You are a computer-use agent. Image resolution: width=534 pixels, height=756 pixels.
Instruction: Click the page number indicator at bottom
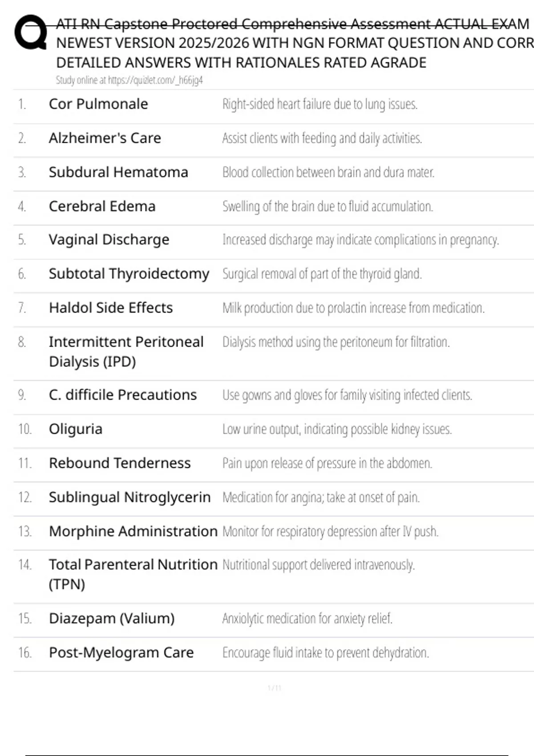pos(274,688)
